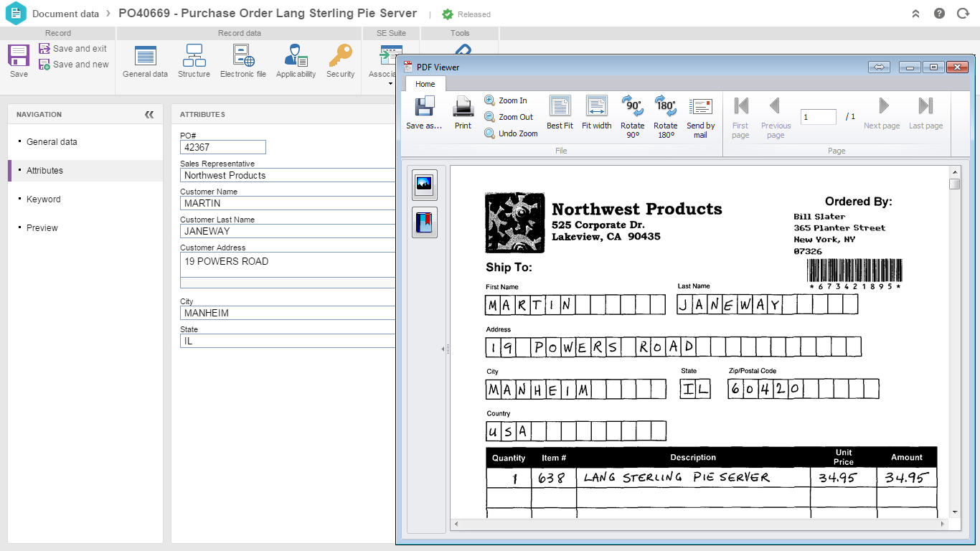Screen dimensions: 980x551
Task: Click the SE Suite ribbon group header
Action: coord(391,33)
